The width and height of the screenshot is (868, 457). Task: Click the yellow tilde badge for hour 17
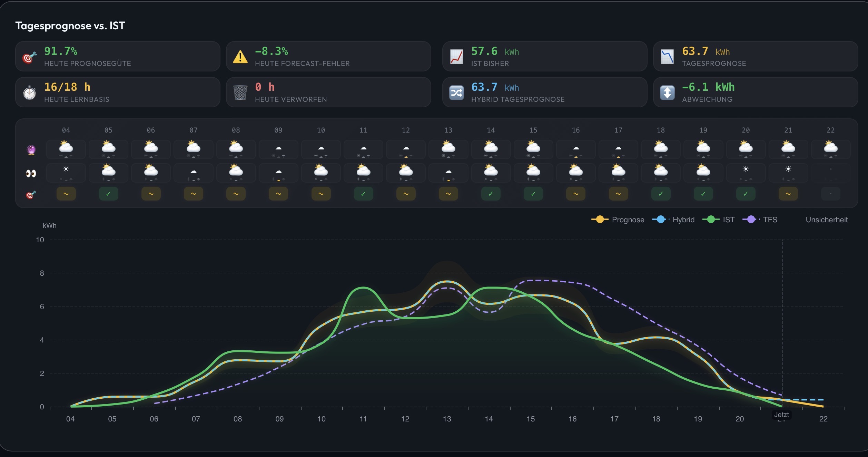(618, 194)
